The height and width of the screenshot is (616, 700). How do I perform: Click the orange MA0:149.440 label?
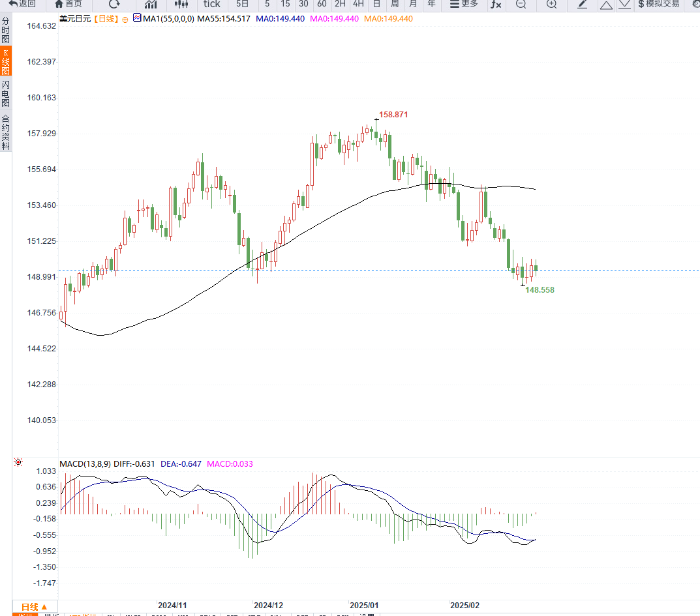(388, 19)
